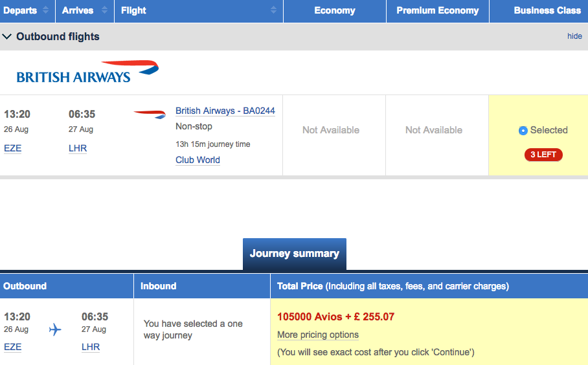Image resolution: width=588 pixels, height=365 pixels.
Task: Open the British Airways - BA0244 flight link
Action: 225,111
